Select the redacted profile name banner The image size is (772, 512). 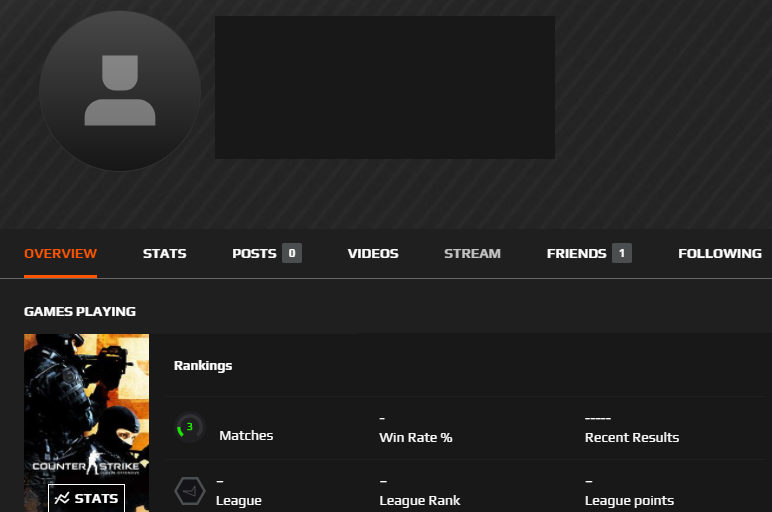[x=385, y=88]
